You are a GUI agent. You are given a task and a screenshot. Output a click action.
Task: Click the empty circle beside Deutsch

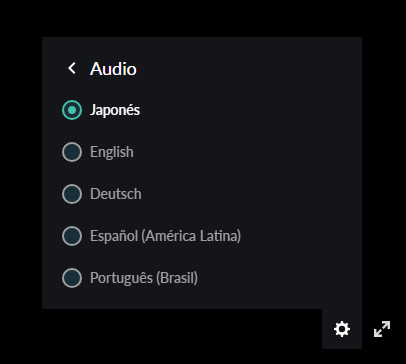[72, 194]
